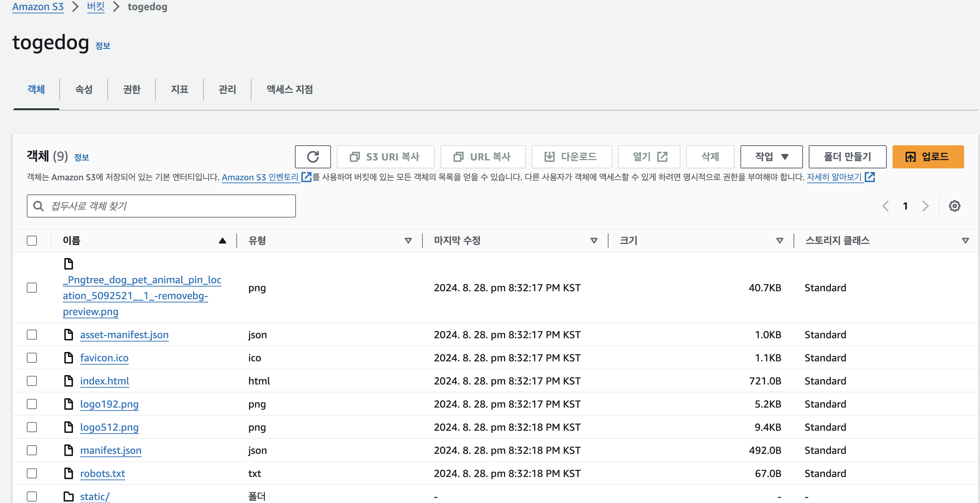Click 정보 link next to togedog title
The height and width of the screenshot is (503, 980).
pos(103,46)
